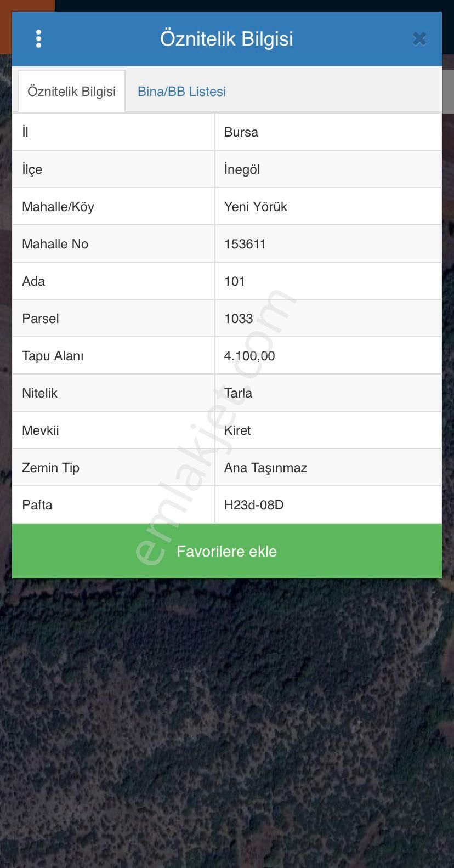Select the İnegöl district value
This screenshot has width=454, height=868.
pos(242,169)
